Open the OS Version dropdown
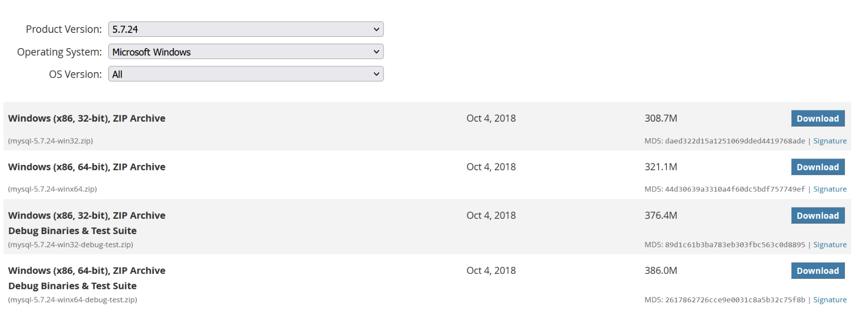Image resolution: width=868 pixels, height=319 pixels. coord(246,74)
